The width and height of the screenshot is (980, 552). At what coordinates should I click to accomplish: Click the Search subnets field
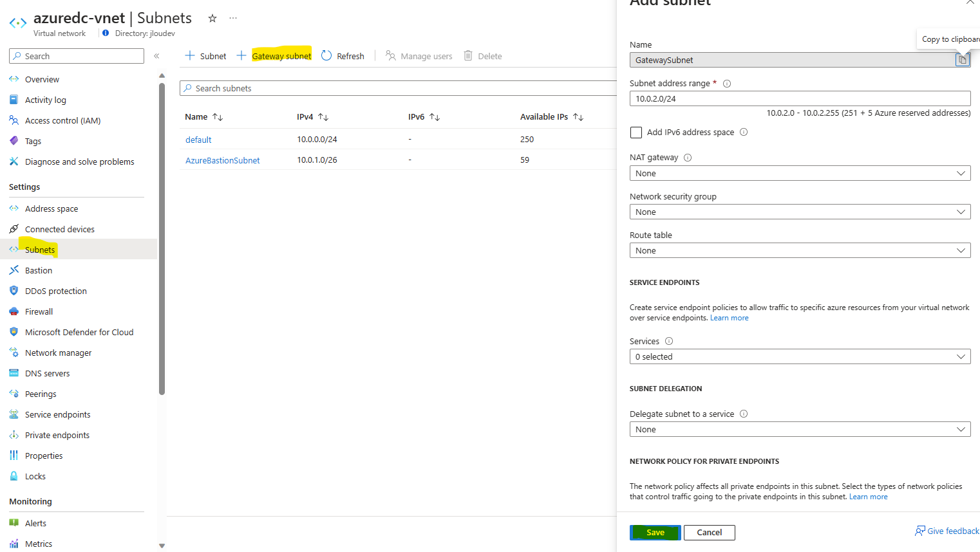point(398,88)
